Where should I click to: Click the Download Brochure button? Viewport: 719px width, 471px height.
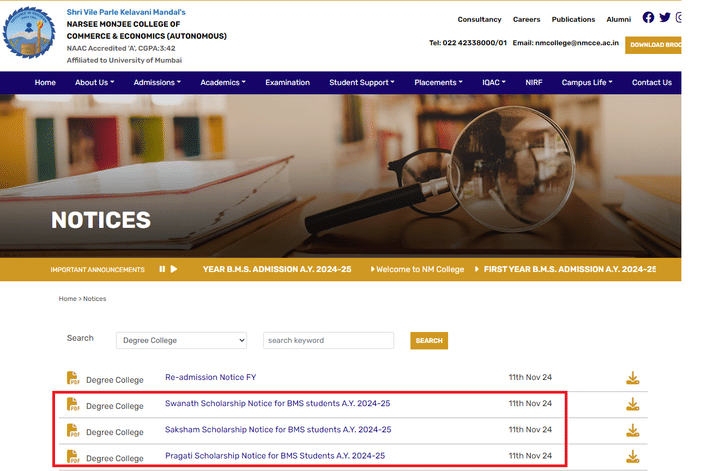[653, 45]
